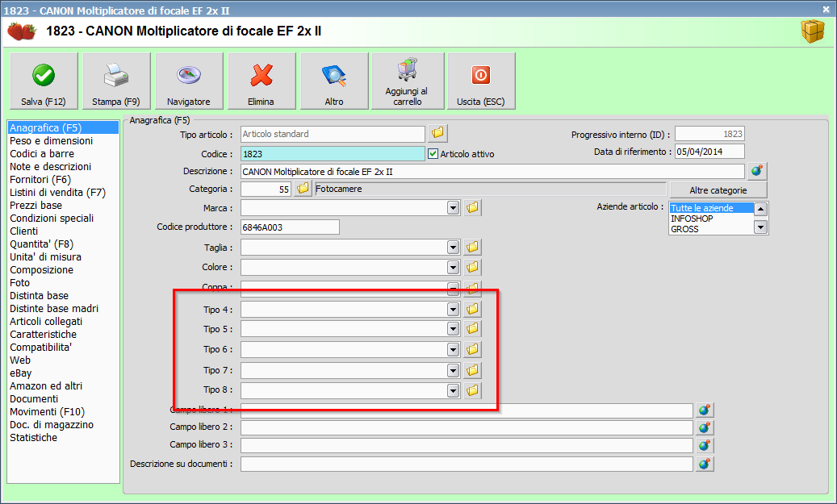Go to Fornitori (F6) section

40,179
